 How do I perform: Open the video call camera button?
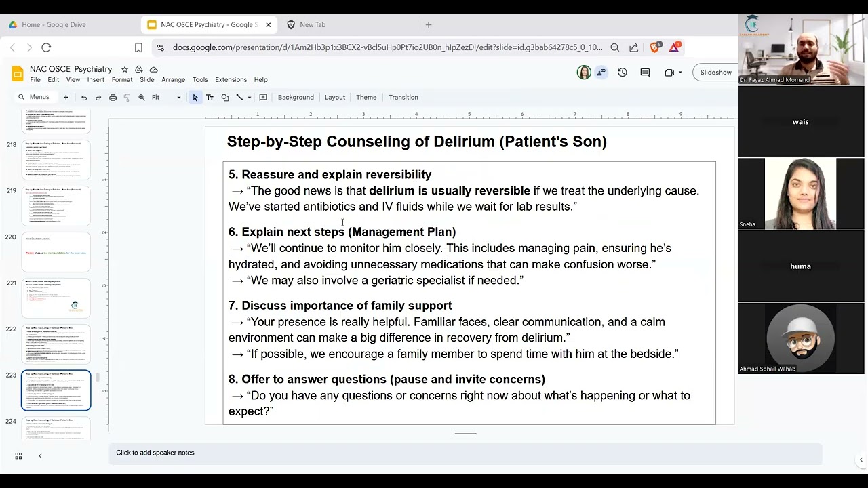point(669,73)
